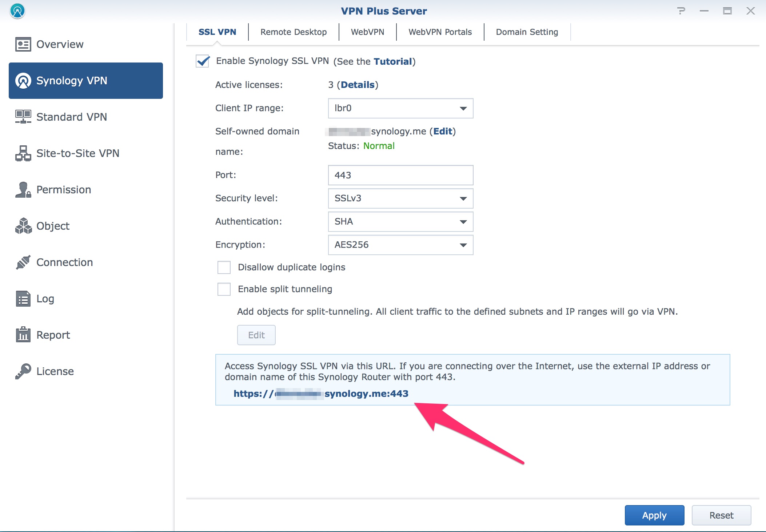Select the Object label
The height and width of the screenshot is (532, 766).
pos(53,226)
